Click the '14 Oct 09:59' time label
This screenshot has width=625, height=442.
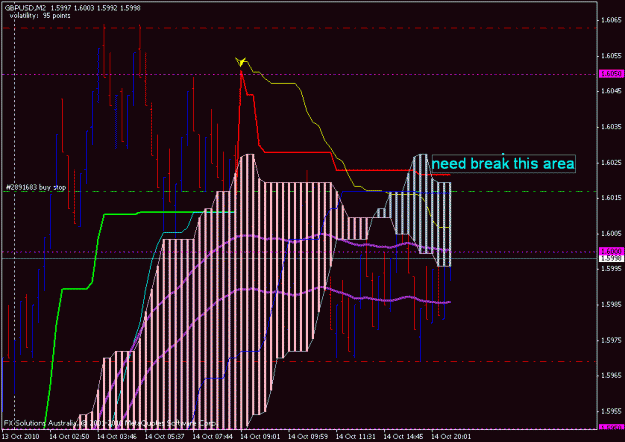coord(308,436)
